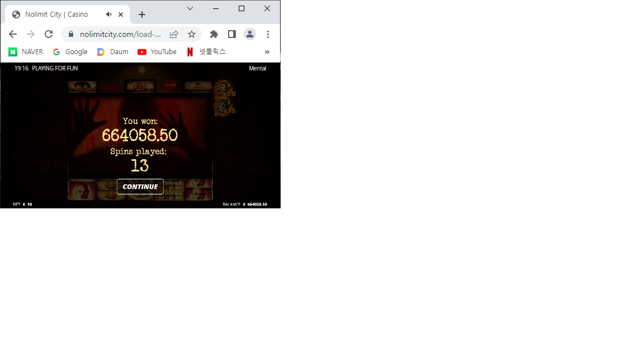Open the NAVER bookmark

click(26, 52)
